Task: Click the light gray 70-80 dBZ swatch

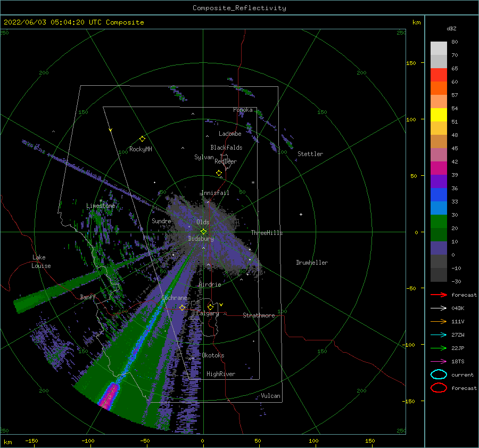Action: pyautogui.click(x=439, y=48)
